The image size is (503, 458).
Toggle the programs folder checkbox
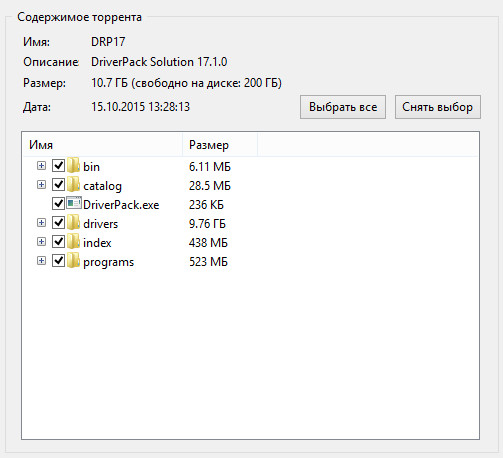pos(59,260)
